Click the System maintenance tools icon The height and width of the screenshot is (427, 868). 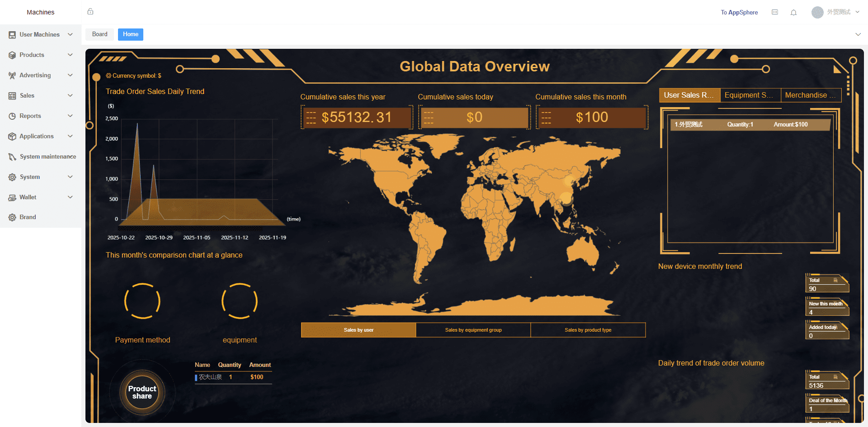(x=12, y=157)
